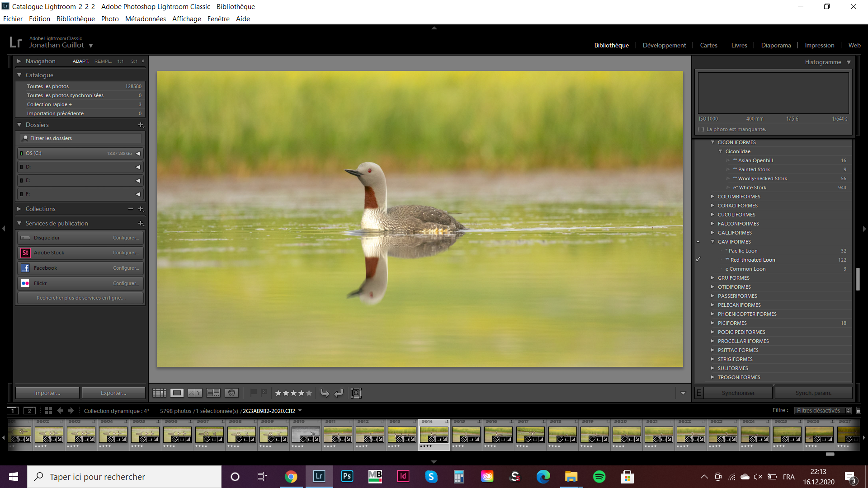Click the Exporter button
Screen dimensions: 868x488
(113, 393)
